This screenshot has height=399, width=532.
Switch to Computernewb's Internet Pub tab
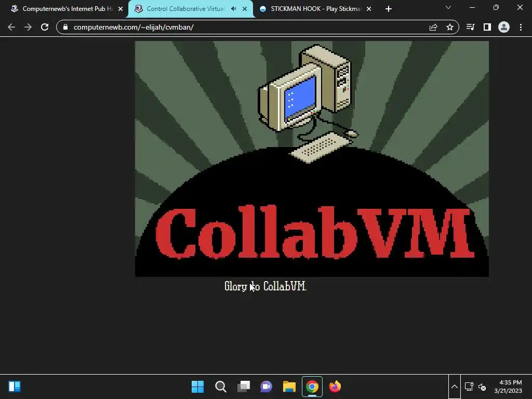tap(67, 9)
